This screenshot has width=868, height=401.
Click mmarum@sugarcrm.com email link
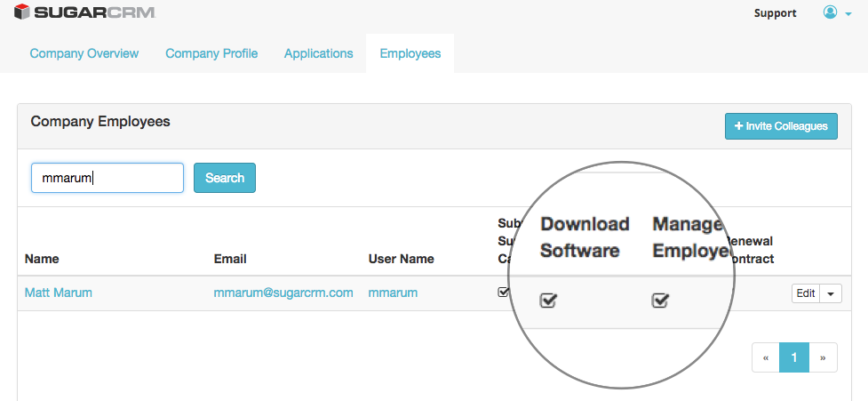(x=283, y=293)
